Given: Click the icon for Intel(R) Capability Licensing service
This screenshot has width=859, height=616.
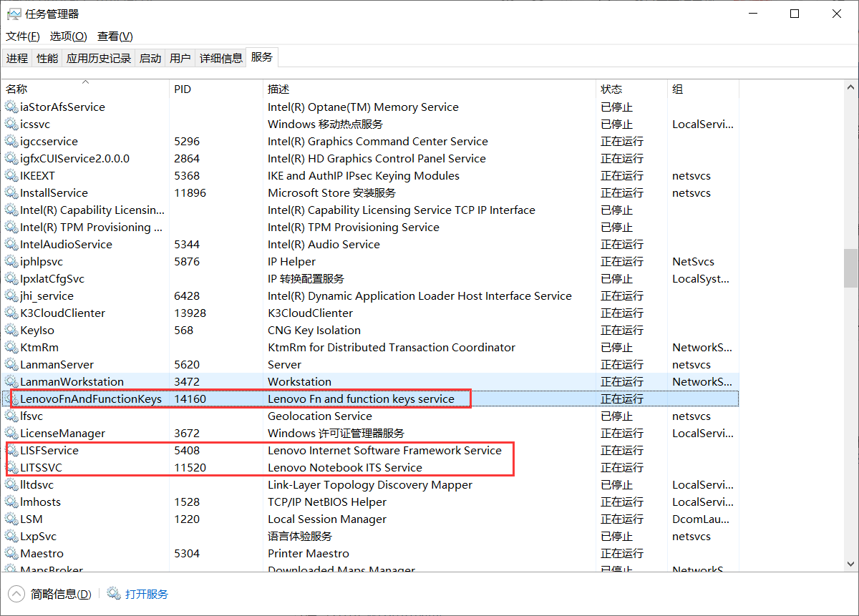Looking at the screenshot, I should pos(11,210).
